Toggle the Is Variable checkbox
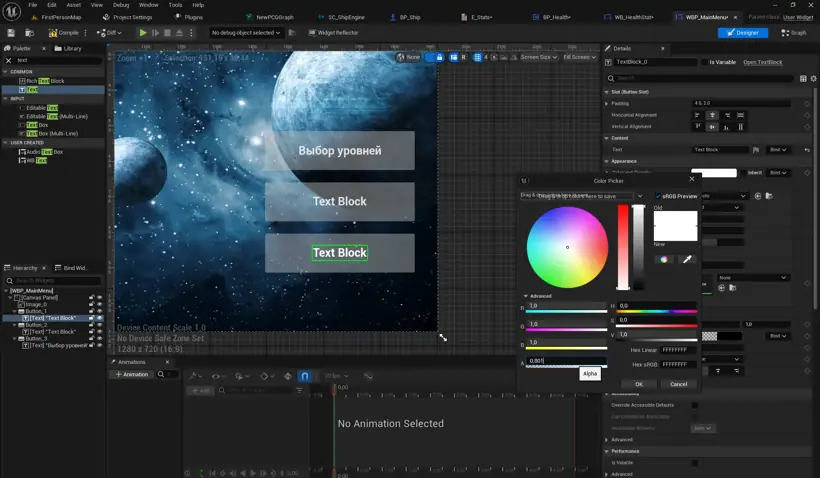This screenshot has height=478, width=820. point(704,62)
